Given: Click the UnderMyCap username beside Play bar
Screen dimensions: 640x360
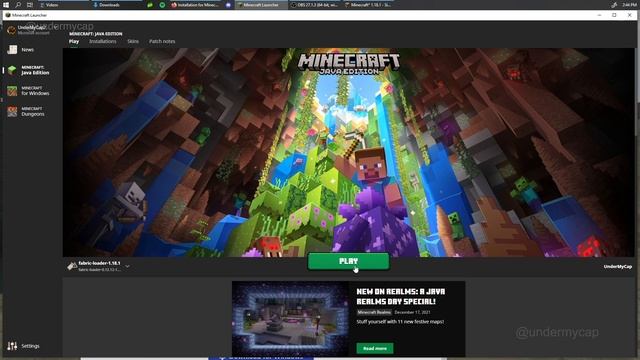Looking at the screenshot, I should pos(618,267).
